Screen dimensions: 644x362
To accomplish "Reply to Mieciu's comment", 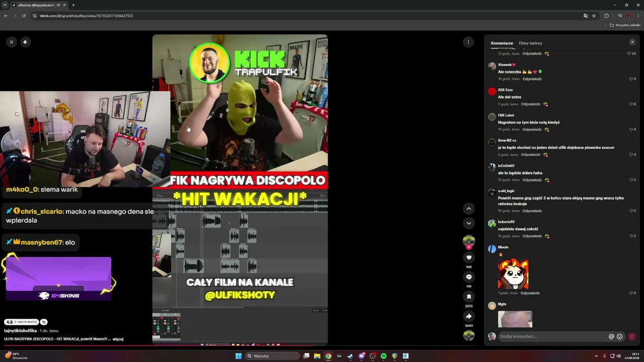I will 530,293.
